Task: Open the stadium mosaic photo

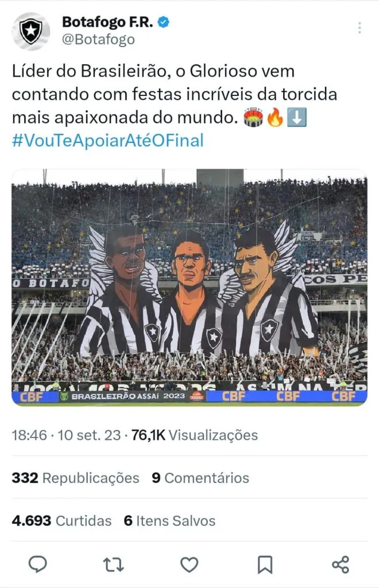Action: click(189, 287)
